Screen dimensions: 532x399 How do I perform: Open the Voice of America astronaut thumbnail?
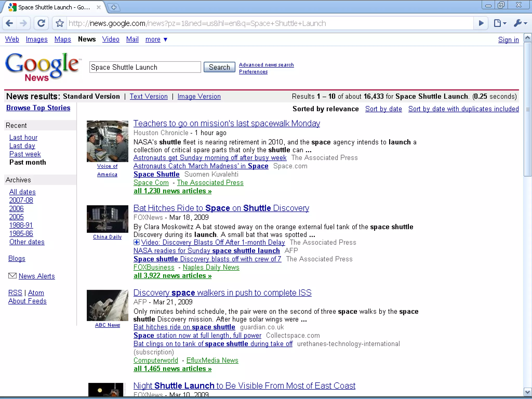[x=107, y=141]
